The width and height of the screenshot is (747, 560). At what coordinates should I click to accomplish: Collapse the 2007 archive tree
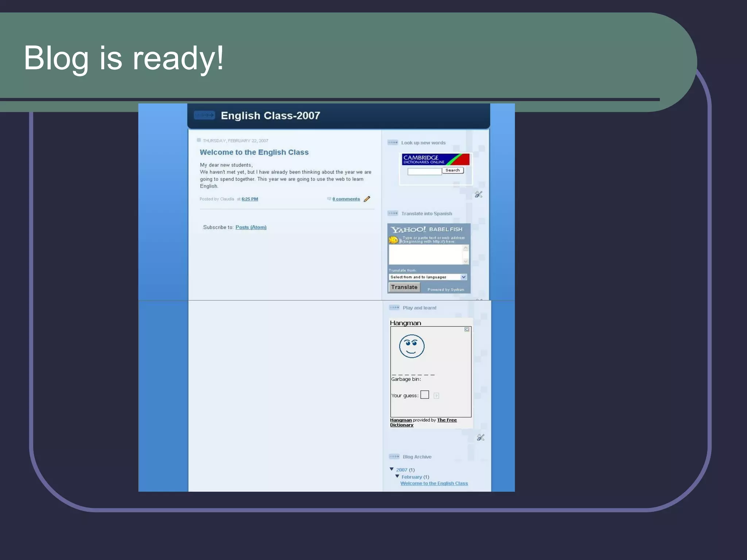tap(392, 469)
